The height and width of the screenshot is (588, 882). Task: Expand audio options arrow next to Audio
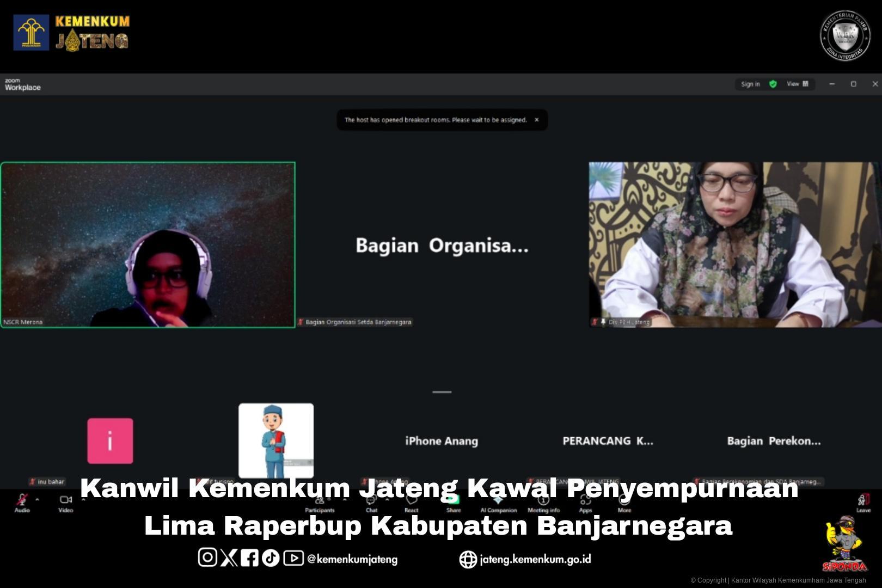37,499
